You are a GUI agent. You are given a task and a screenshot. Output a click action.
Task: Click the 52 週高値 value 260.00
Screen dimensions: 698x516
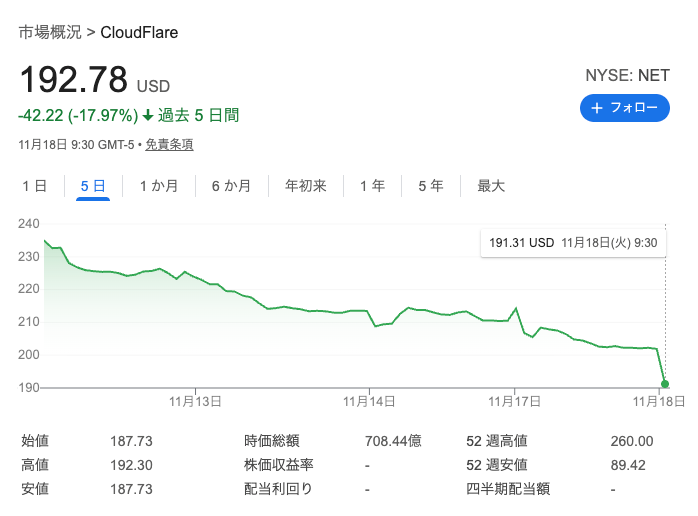(x=632, y=441)
